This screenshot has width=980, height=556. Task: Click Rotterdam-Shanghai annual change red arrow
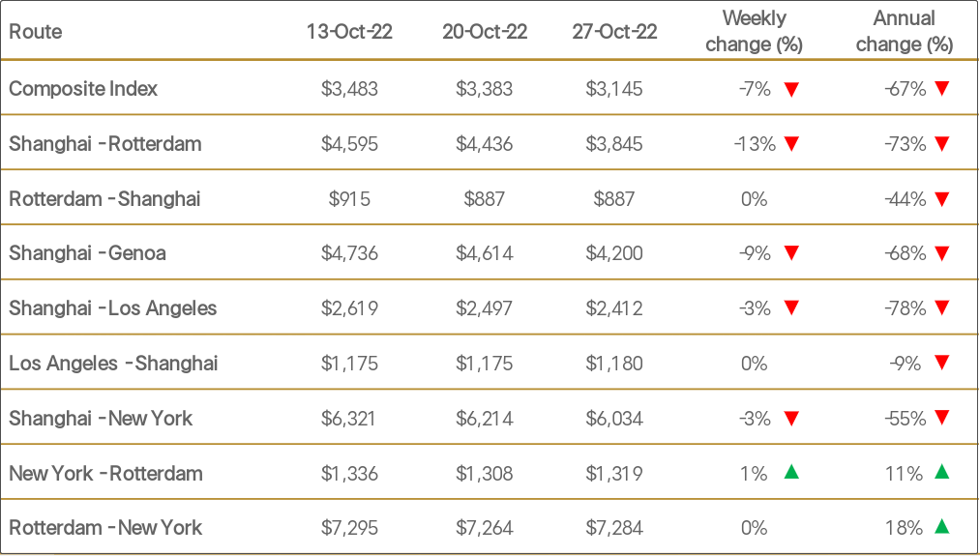942,199
